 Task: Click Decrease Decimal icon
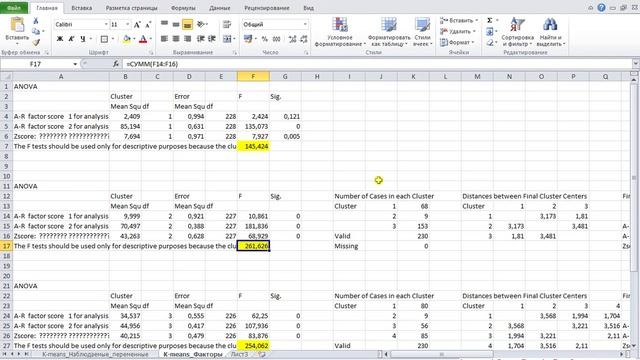(x=304, y=39)
